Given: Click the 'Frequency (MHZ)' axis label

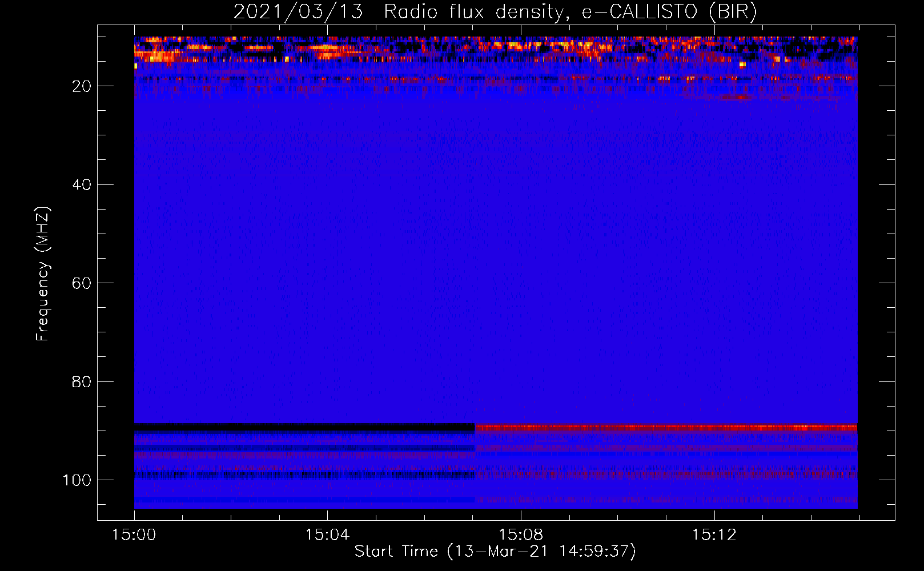Looking at the screenshot, I should (x=43, y=274).
